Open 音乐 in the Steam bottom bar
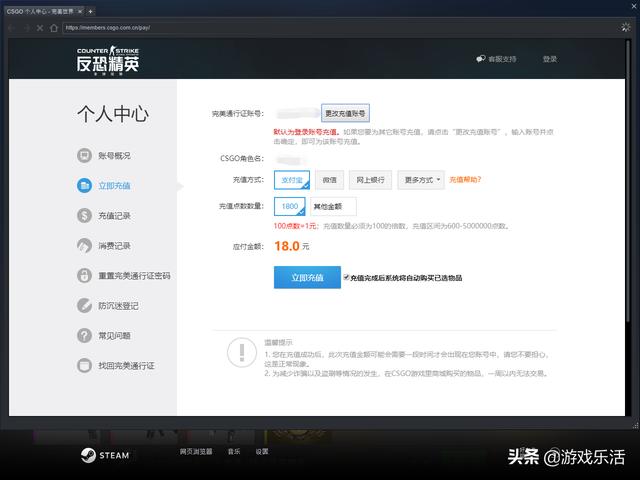The width and height of the screenshot is (640, 480). point(234,451)
